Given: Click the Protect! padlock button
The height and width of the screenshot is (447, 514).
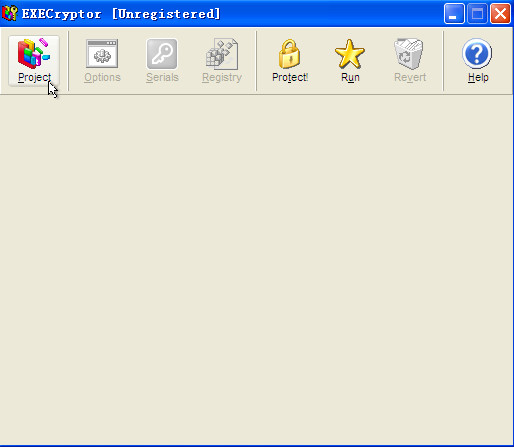Looking at the screenshot, I should [x=290, y=61].
